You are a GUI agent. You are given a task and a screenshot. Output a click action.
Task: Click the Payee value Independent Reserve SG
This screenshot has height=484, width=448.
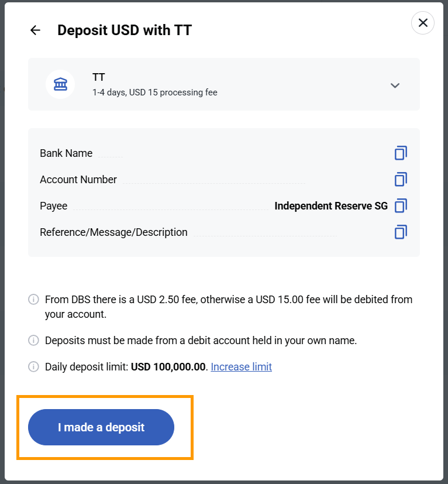330,205
